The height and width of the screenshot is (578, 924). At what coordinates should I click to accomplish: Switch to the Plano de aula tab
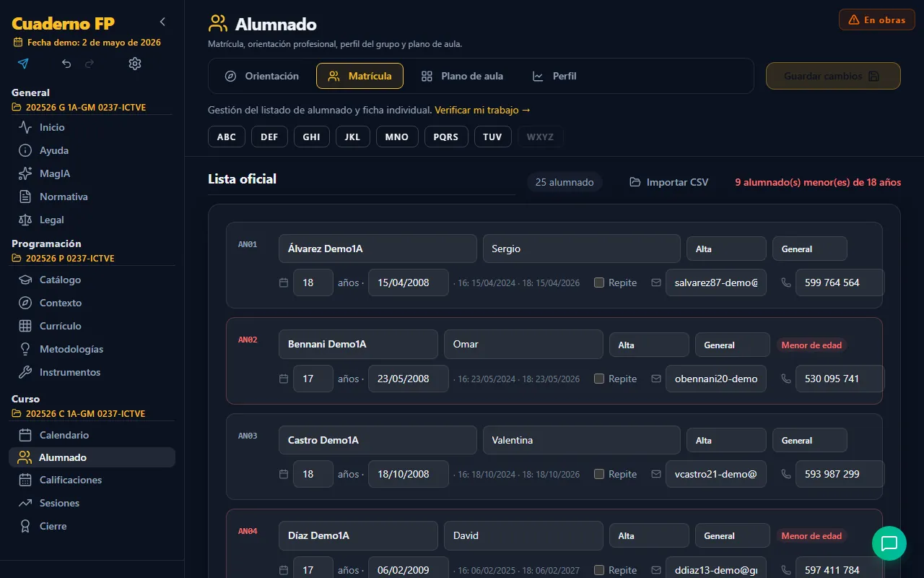[462, 76]
